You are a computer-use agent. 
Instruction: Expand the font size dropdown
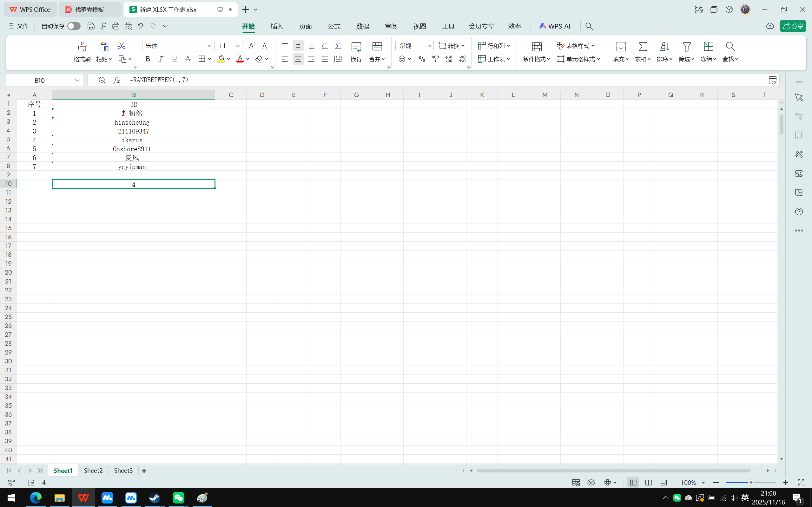[x=238, y=46]
